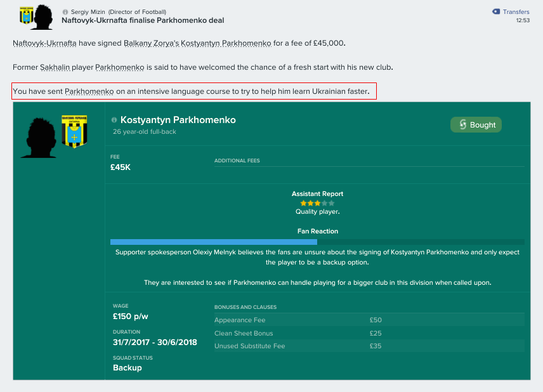This screenshot has height=392, width=543.
Task: Select the Appearance Fee bonus row
Action: (x=369, y=320)
